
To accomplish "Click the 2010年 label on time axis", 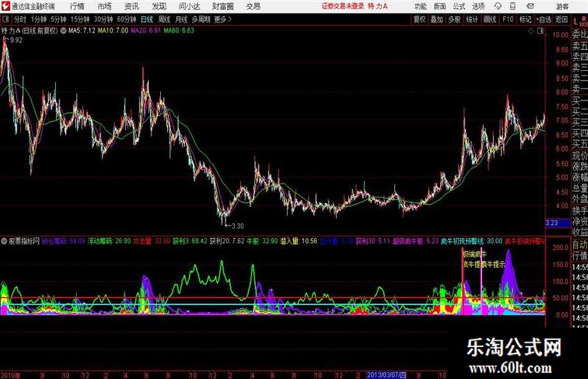I will (x=11, y=375).
